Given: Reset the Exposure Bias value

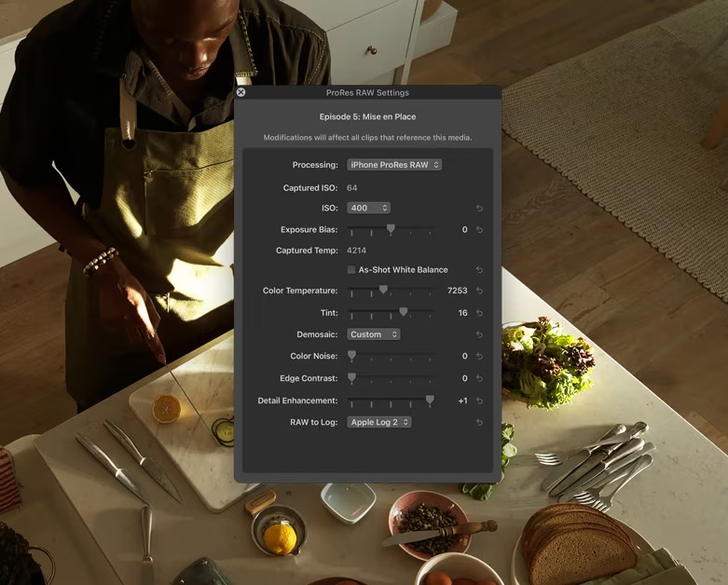Looking at the screenshot, I should click(479, 230).
